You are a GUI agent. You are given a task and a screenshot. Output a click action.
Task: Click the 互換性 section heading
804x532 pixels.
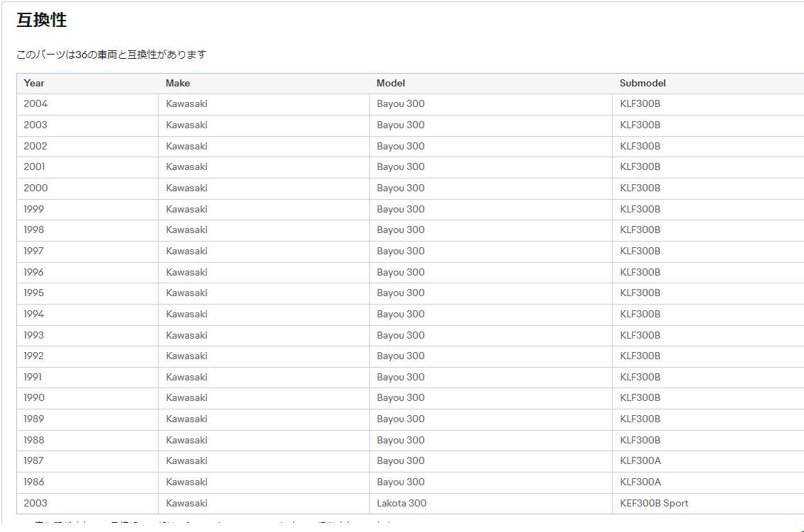tap(42, 21)
